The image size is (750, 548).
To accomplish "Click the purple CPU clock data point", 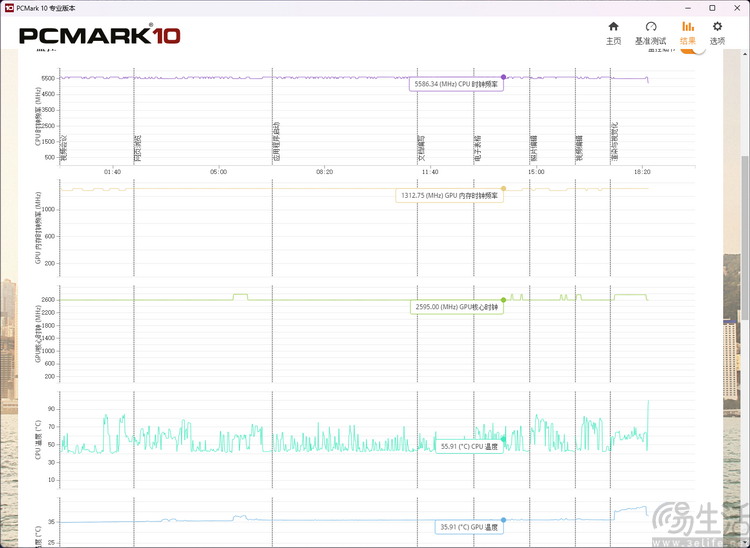I will coord(503,77).
